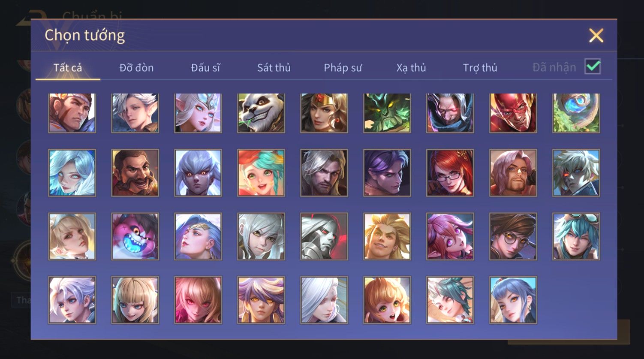The width and height of the screenshot is (644, 359).
Task: Choose the red-haired hero with glasses
Action: click(x=450, y=173)
